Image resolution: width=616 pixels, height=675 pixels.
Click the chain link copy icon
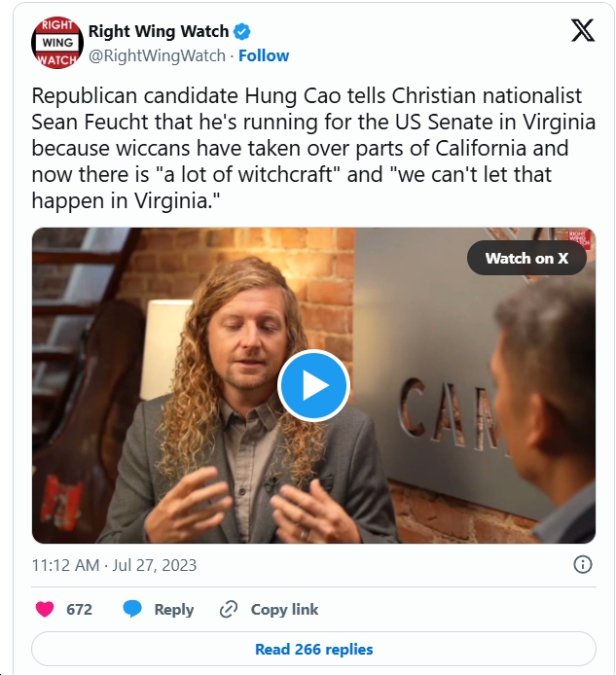coord(229,610)
